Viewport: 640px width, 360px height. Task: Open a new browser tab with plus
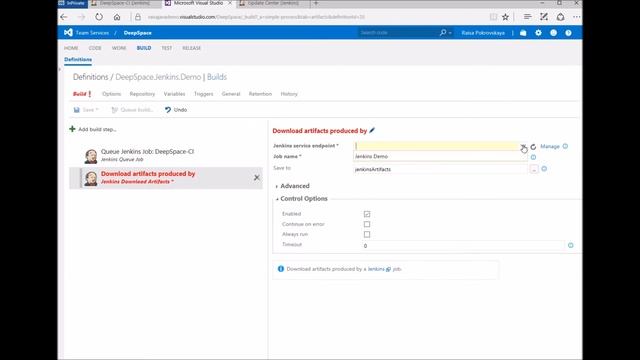(316, 3)
